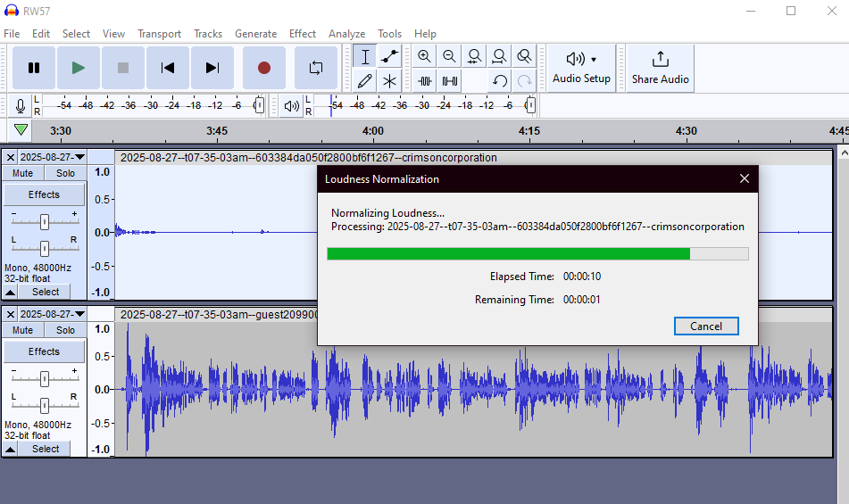The width and height of the screenshot is (849, 504).
Task: Skip to end of the project
Action: pyautogui.click(x=212, y=68)
